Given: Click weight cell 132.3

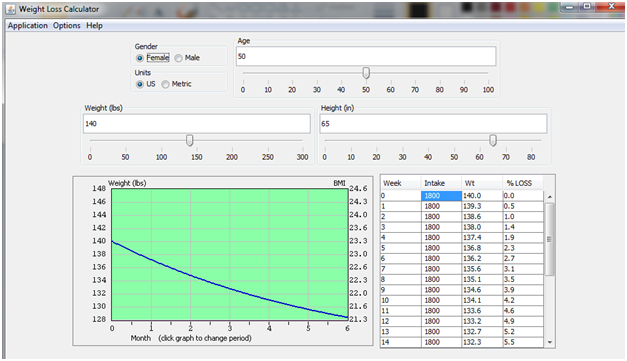Looking at the screenshot, I should click(482, 342).
